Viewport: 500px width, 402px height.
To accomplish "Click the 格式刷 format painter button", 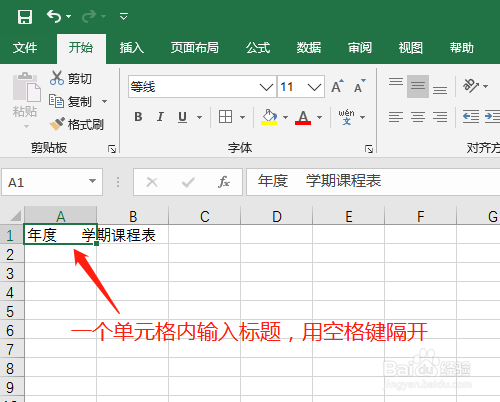I will pyautogui.click(x=76, y=124).
